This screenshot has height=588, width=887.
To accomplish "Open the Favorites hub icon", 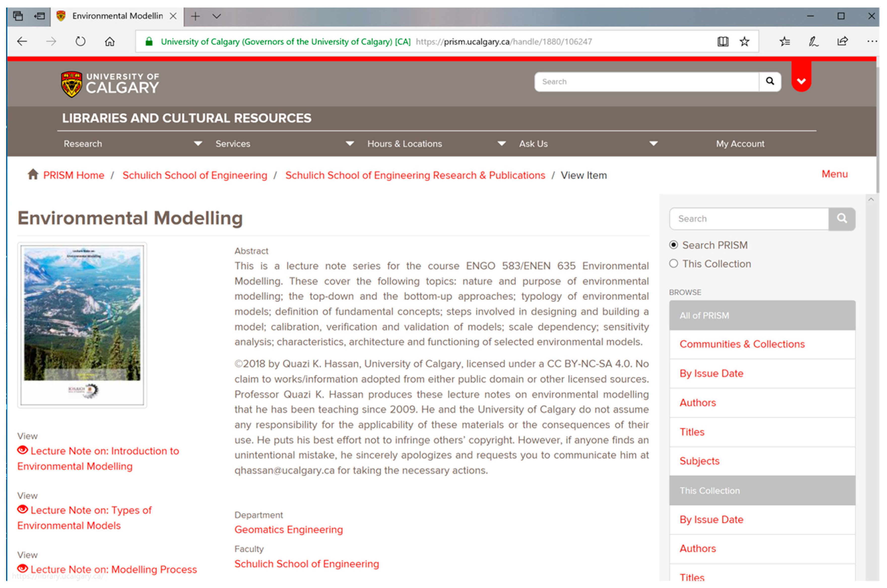I will coord(785,41).
